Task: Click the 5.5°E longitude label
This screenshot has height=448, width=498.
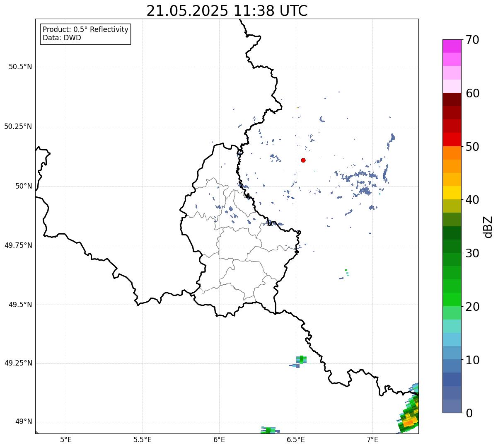Action: [143, 440]
